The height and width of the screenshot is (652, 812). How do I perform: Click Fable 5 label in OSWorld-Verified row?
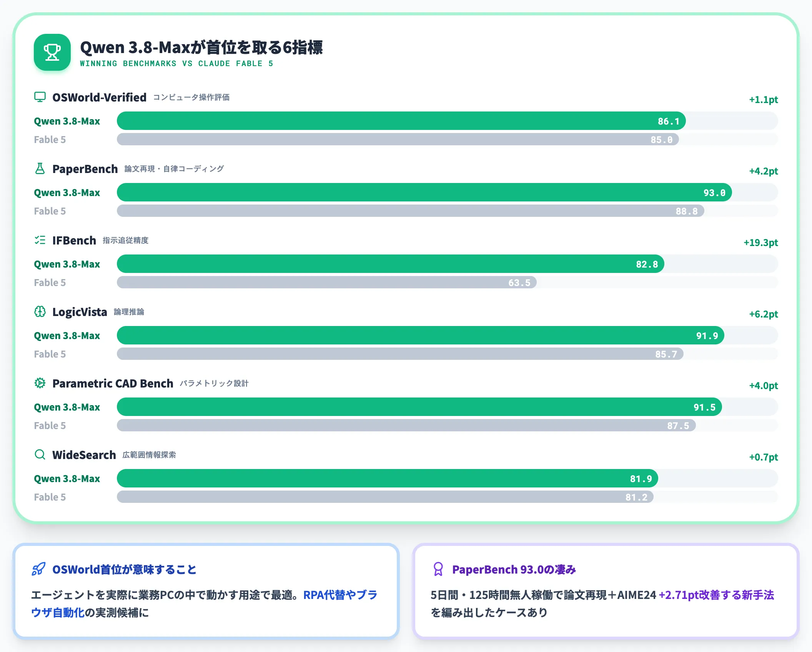pos(50,140)
